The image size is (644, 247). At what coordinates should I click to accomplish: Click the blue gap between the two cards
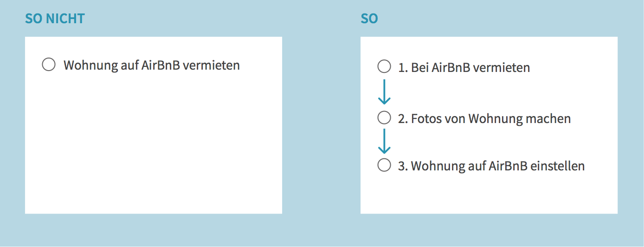tap(321, 125)
